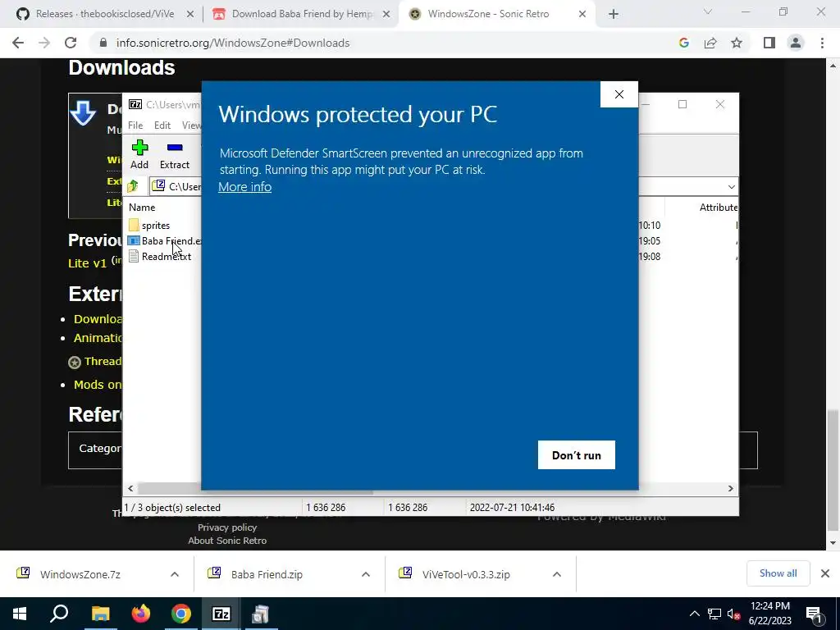Image resolution: width=840 pixels, height=630 pixels.
Task: Go back in browser
Action: 18,43
